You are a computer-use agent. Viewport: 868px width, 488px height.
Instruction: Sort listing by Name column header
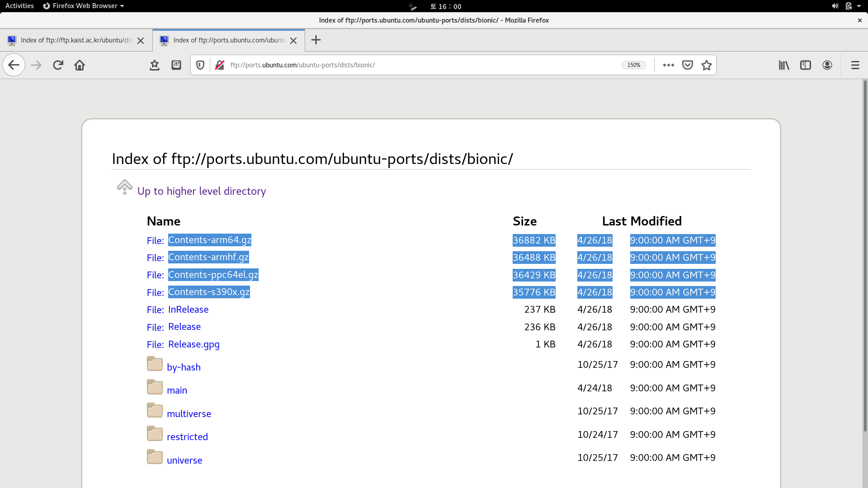pyautogui.click(x=164, y=221)
